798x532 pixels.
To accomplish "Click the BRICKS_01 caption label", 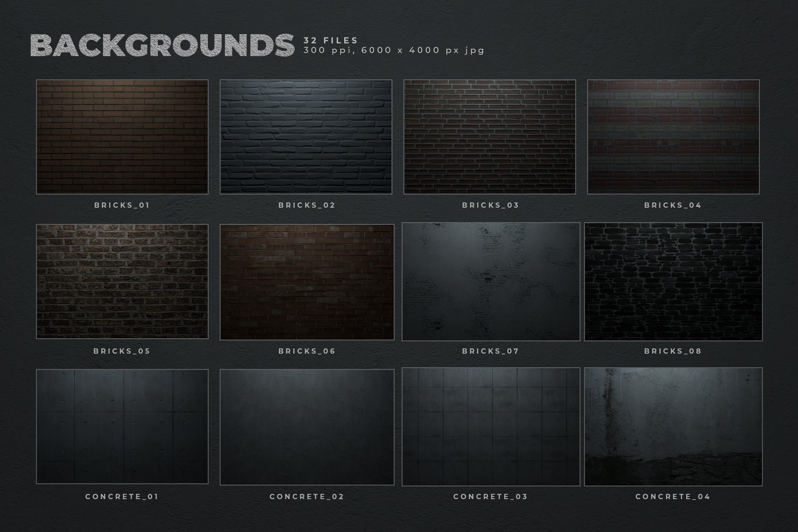I will [x=122, y=205].
